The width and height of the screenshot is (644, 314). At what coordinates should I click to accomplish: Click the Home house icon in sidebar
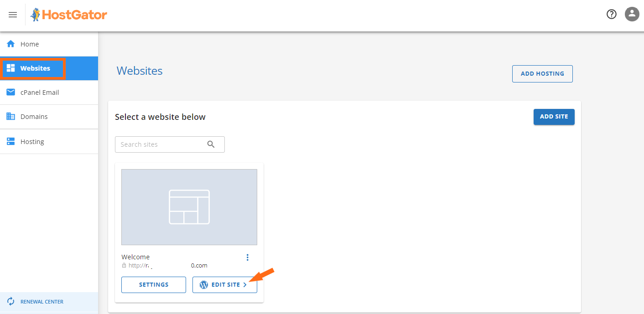(10, 43)
